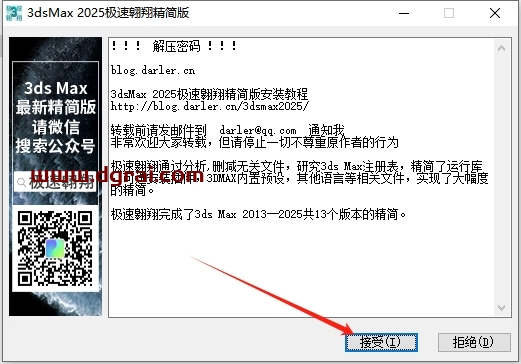
Task: Click the line 非常欢迎大家转载
Action: [255, 142]
